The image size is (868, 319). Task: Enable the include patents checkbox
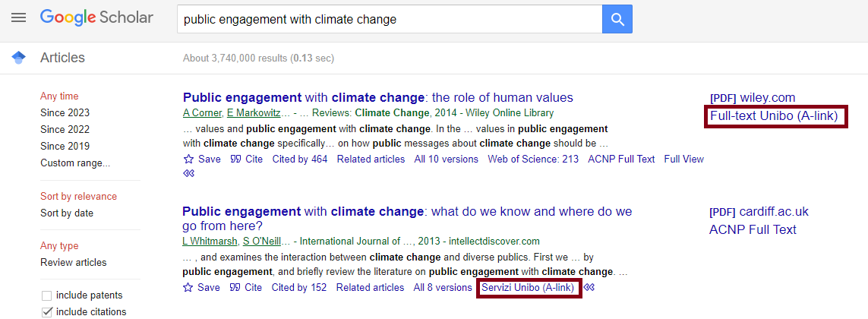pos(47,295)
